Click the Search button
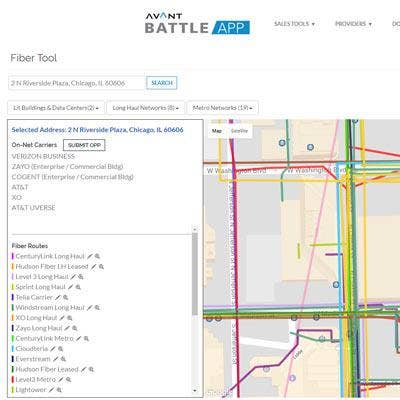This screenshot has width=400, height=400. [x=162, y=83]
